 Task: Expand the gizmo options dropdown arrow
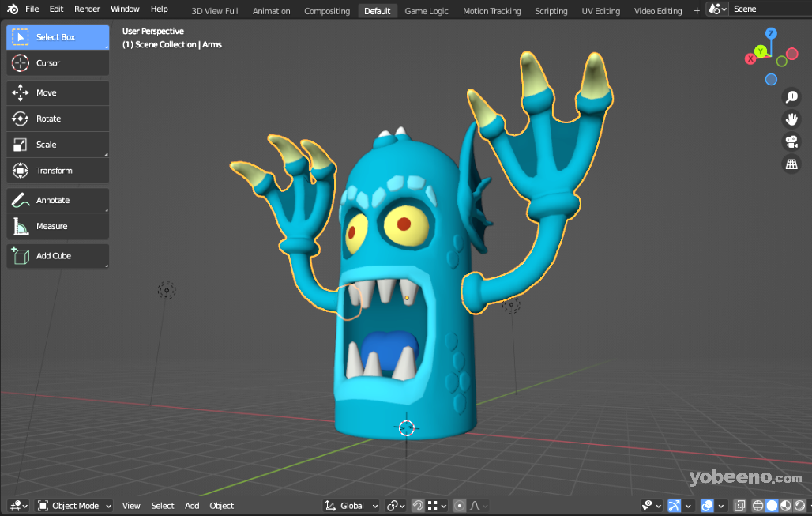point(688,506)
